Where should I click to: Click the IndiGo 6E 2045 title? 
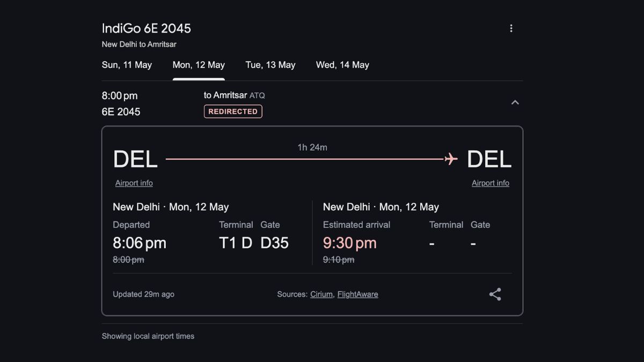pos(147,28)
